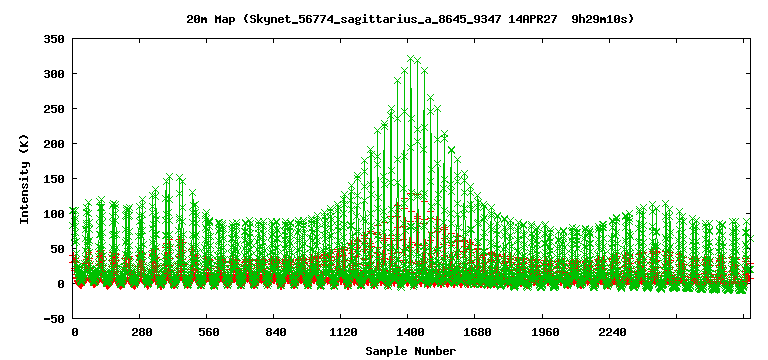Click the top red peak near 1400
The height and width of the screenshot is (360, 768).
click(x=411, y=194)
